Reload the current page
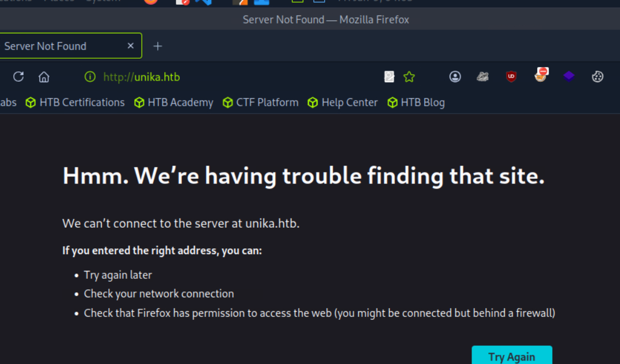620x364 pixels. tap(18, 76)
